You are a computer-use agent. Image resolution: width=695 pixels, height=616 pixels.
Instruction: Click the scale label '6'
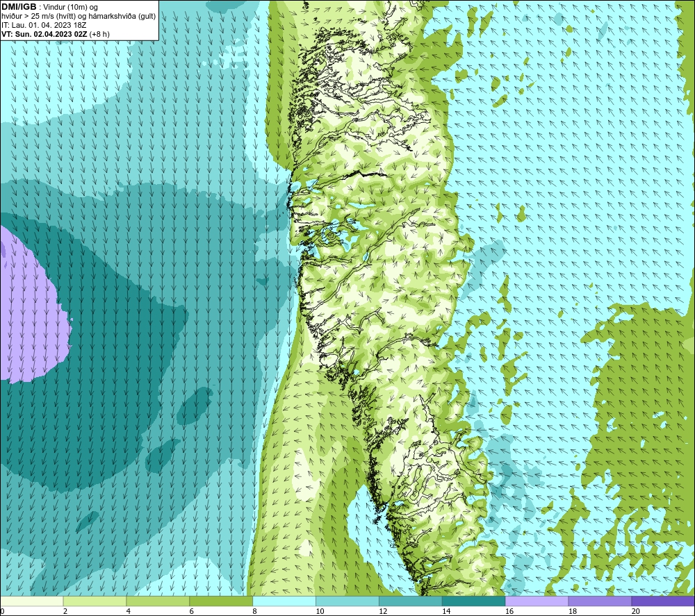(191, 611)
